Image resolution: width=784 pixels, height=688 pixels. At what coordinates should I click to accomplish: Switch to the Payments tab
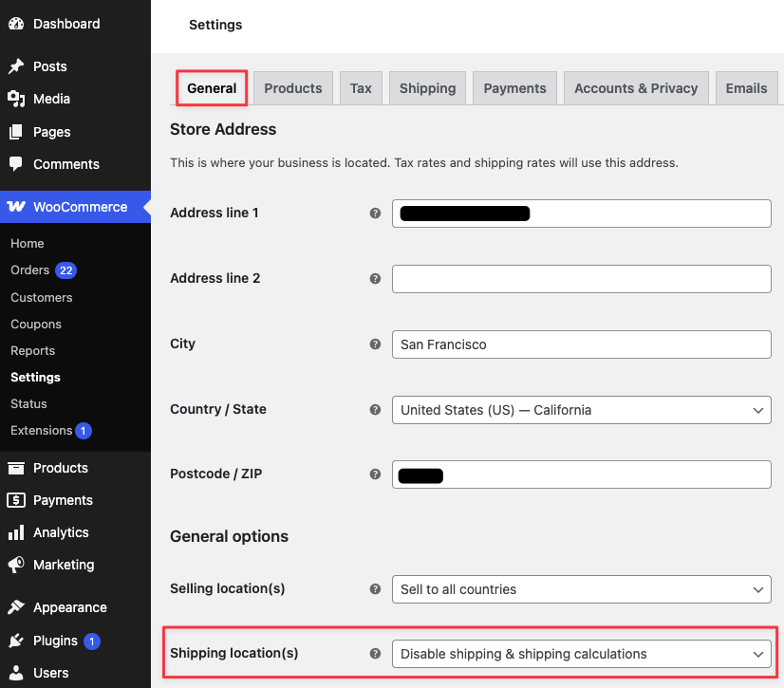514,88
